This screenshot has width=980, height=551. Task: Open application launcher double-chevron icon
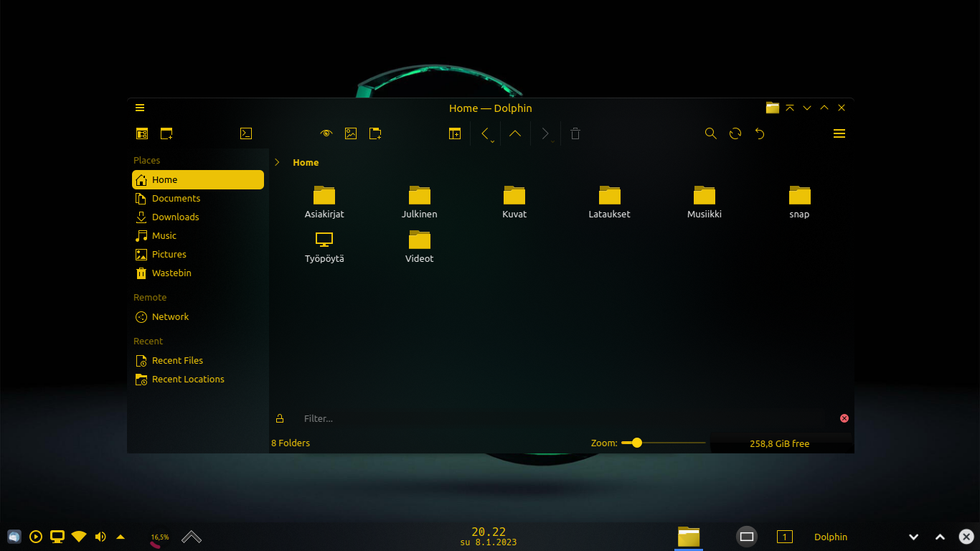coord(192,537)
